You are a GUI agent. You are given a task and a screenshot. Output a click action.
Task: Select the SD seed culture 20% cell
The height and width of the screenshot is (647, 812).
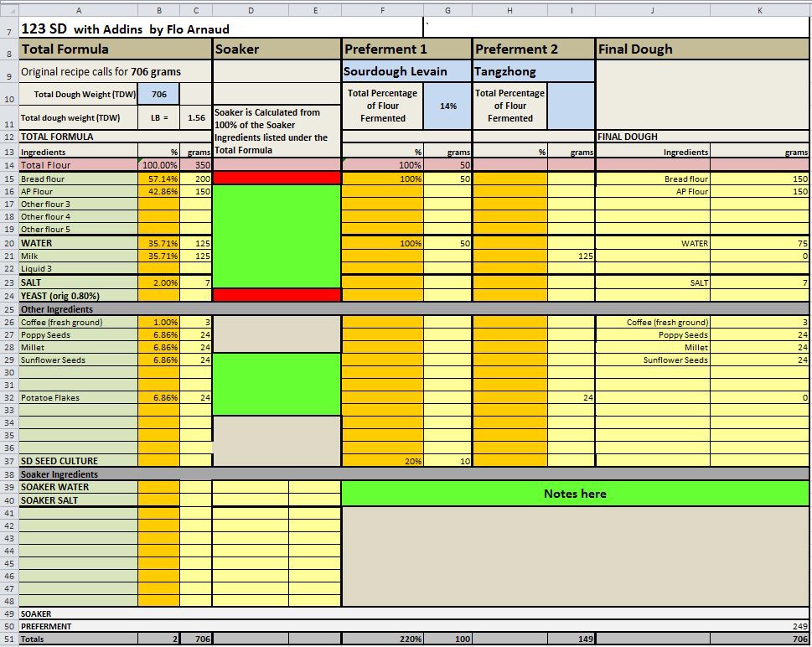pos(382,461)
